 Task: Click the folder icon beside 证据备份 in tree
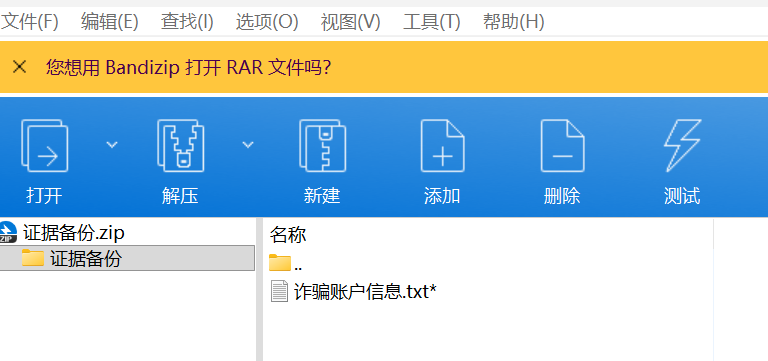point(33,258)
